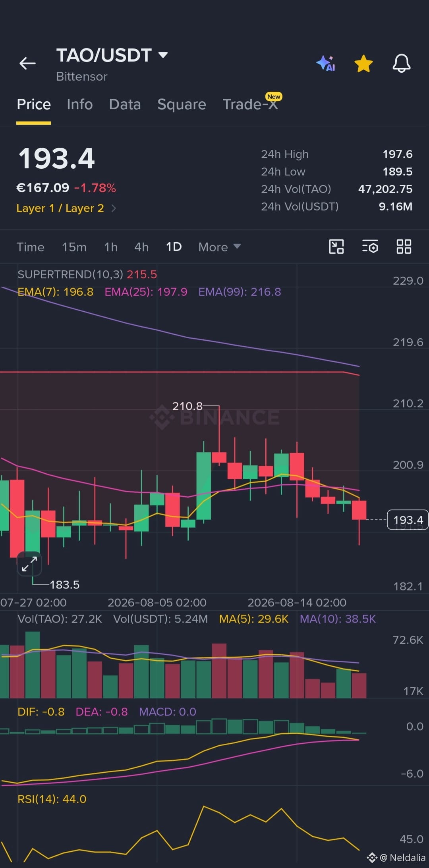Image resolution: width=429 pixels, height=868 pixels.
Task: Open the chart drawing tools icon
Action: [x=336, y=247]
